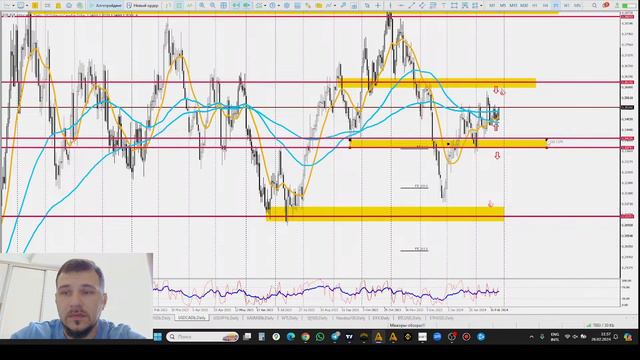Click the taskbar search field
The height and width of the screenshot is (360, 640).
[x=202, y=337]
